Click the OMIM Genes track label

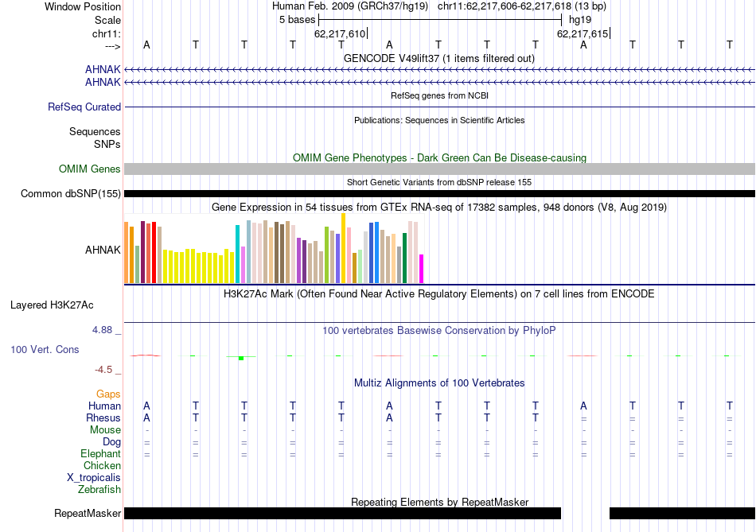89,169
